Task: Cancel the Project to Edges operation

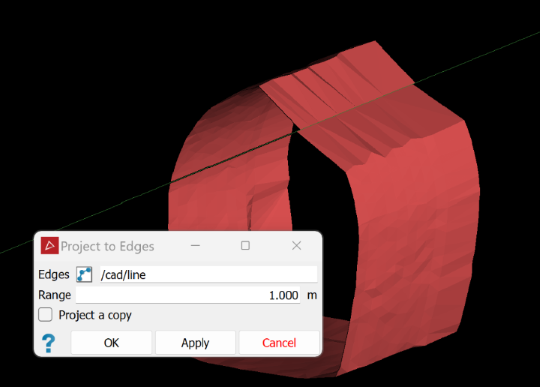Action: click(279, 343)
